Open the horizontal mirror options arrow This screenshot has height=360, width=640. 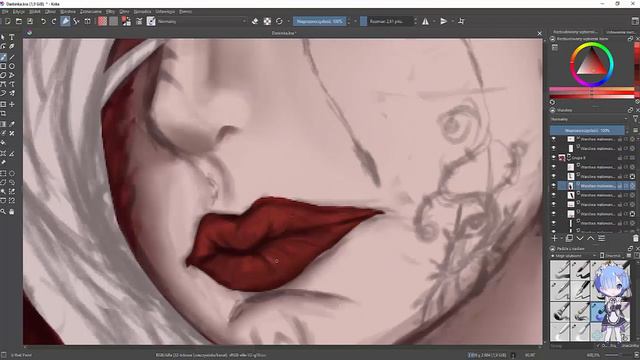point(434,21)
